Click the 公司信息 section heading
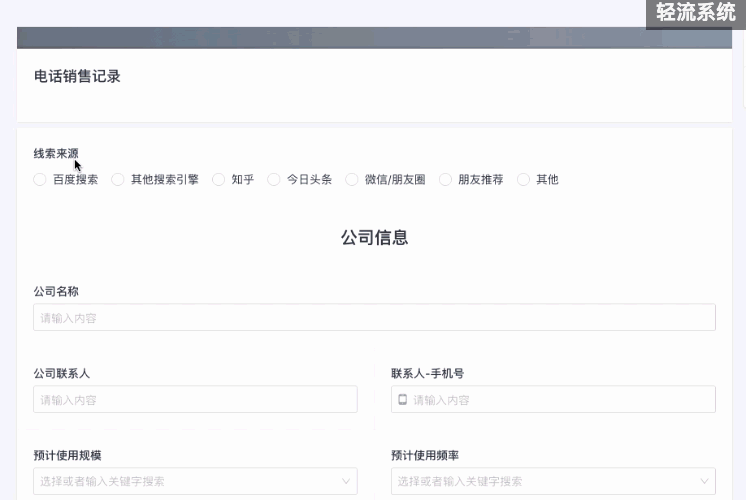 pos(374,238)
